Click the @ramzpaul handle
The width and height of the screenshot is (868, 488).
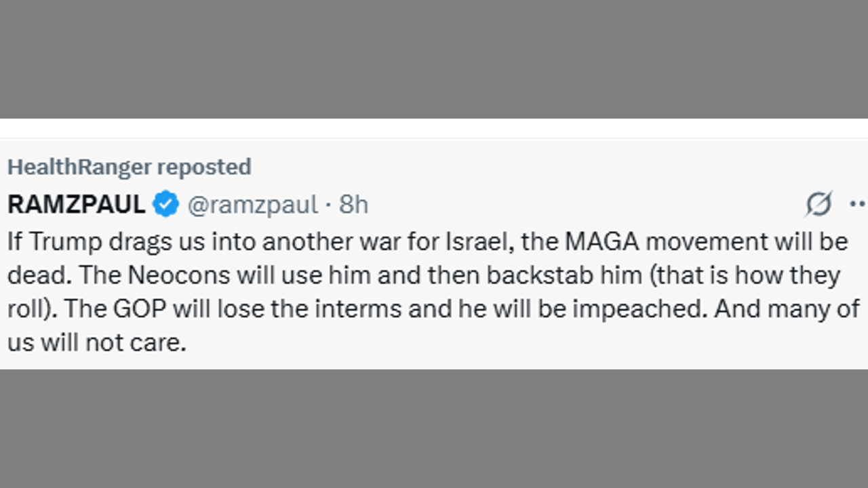(252, 204)
